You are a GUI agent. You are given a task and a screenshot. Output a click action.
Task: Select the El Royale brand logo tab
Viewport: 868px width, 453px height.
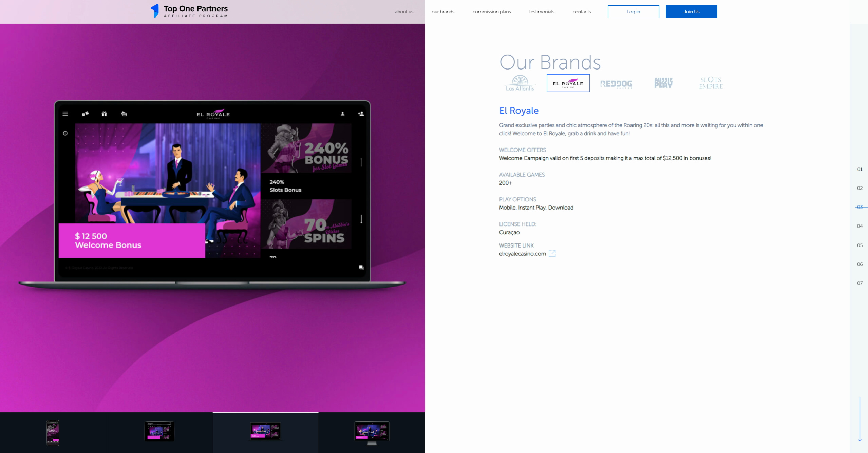(x=568, y=83)
